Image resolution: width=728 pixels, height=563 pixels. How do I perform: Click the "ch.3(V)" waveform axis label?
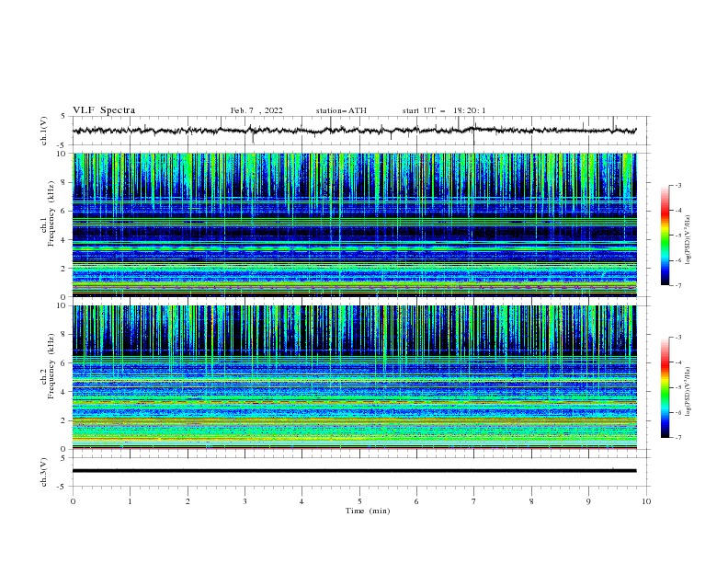pyautogui.click(x=44, y=472)
